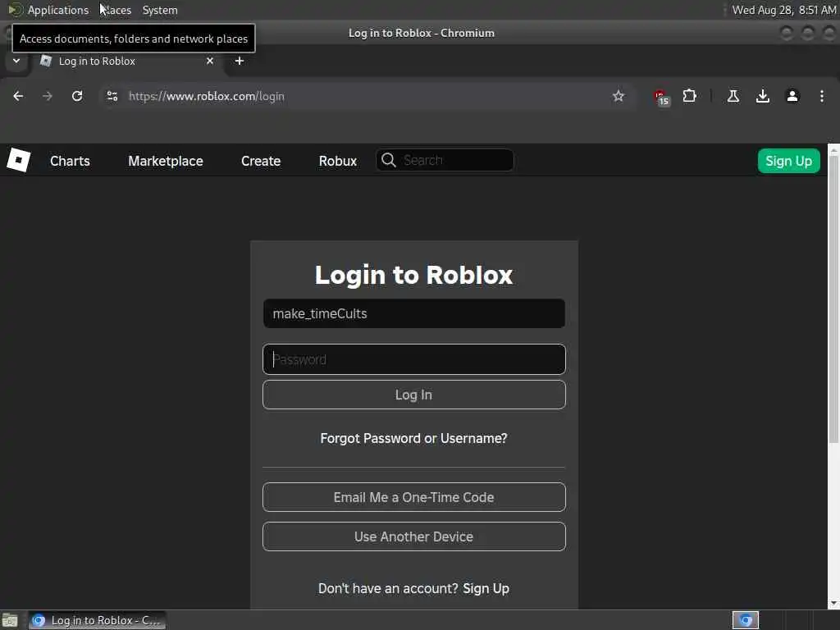Open the Chrome Labs flask icon

733,96
